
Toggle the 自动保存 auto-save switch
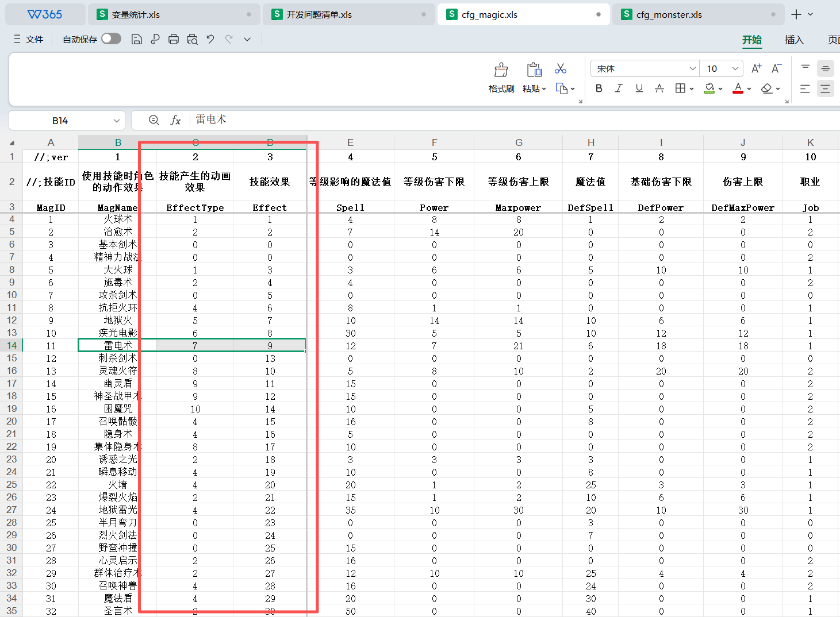click(x=111, y=38)
